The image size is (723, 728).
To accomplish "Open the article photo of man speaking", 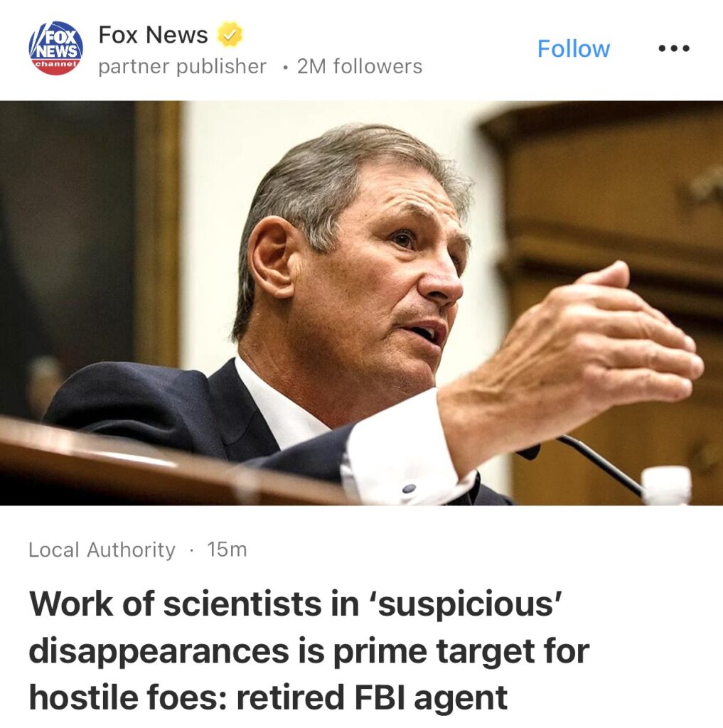I will [x=361, y=303].
